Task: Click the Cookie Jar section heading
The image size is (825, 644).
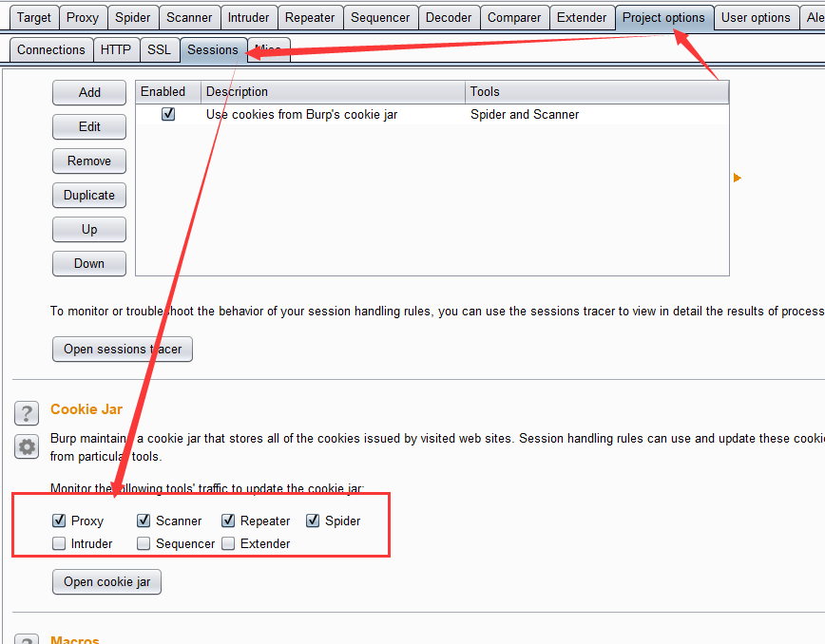Action: click(86, 409)
